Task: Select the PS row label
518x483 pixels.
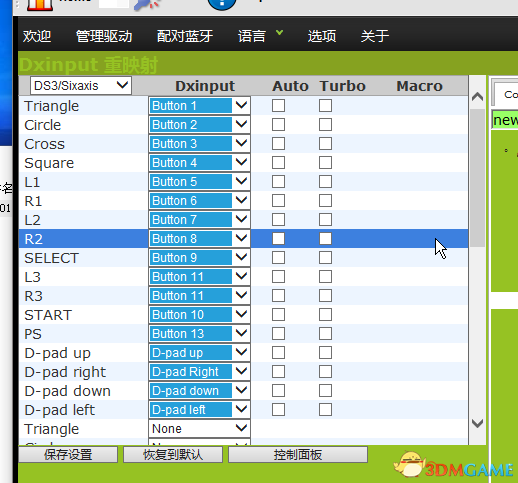Action: click(33, 334)
